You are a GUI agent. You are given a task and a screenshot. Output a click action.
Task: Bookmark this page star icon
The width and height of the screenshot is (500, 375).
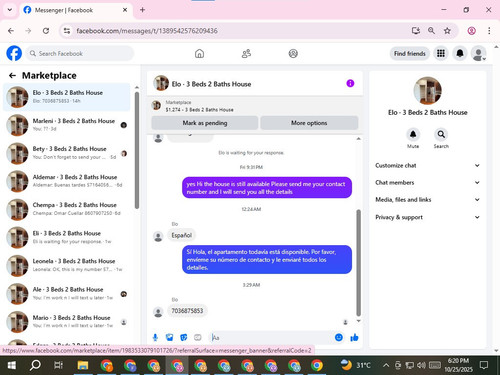pos(447,31)
